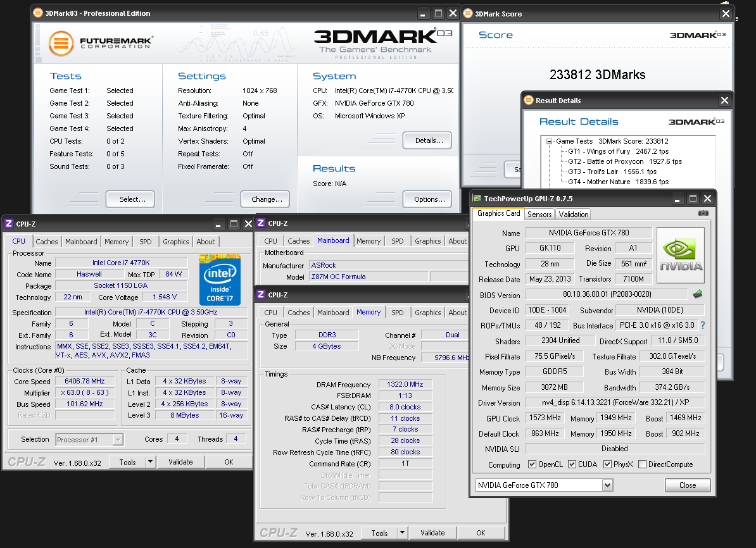Open About tab in left CPU-Z window
The height and width of the screenshot is (548, 756).
pyautogui.click(x=206, y=242)
